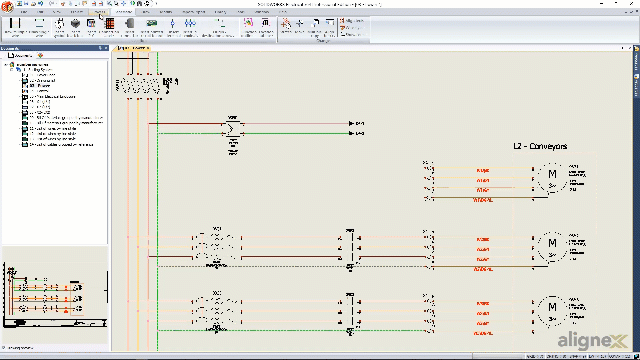This screenshot has width=640, height=360.
Task: Click the Insert black box icon
Action: tap(76, 27)
